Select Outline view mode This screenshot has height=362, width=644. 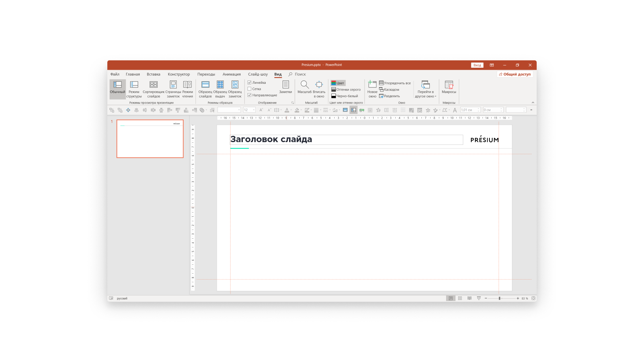pyautogui.click(x=134, y=89)
